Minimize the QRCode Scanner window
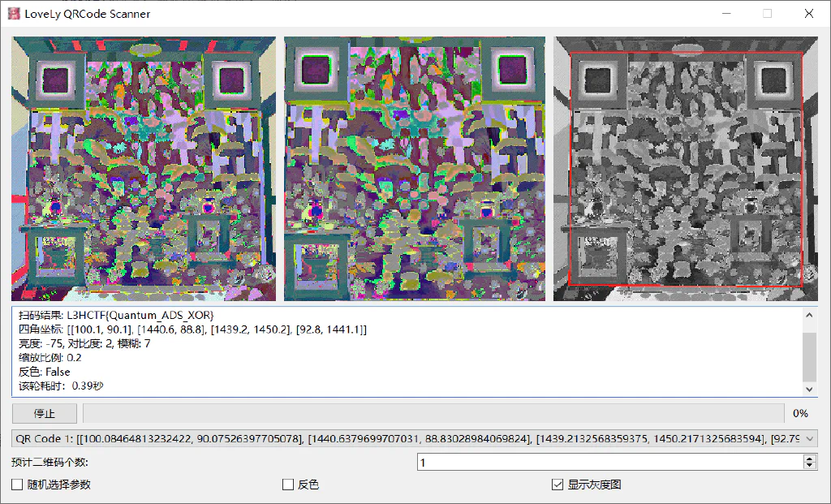The image size is (831, 504). coord(726,14)
